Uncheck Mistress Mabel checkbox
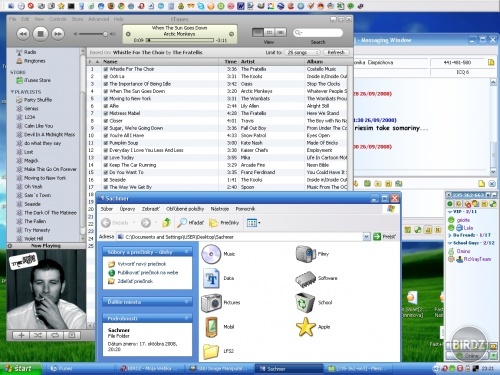Image resolution: width=500 pixels, height=375 pixels. pyautogui.click(x=105, y=113)
